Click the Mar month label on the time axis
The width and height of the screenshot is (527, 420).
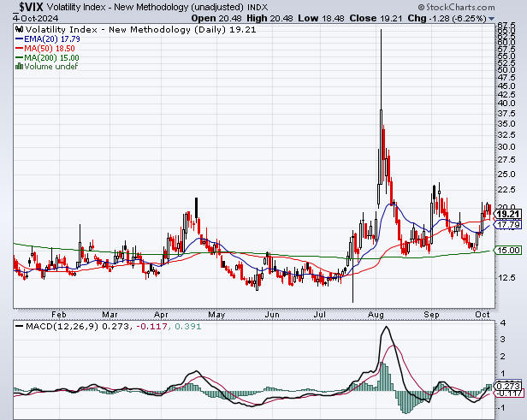tap(110, 315)
